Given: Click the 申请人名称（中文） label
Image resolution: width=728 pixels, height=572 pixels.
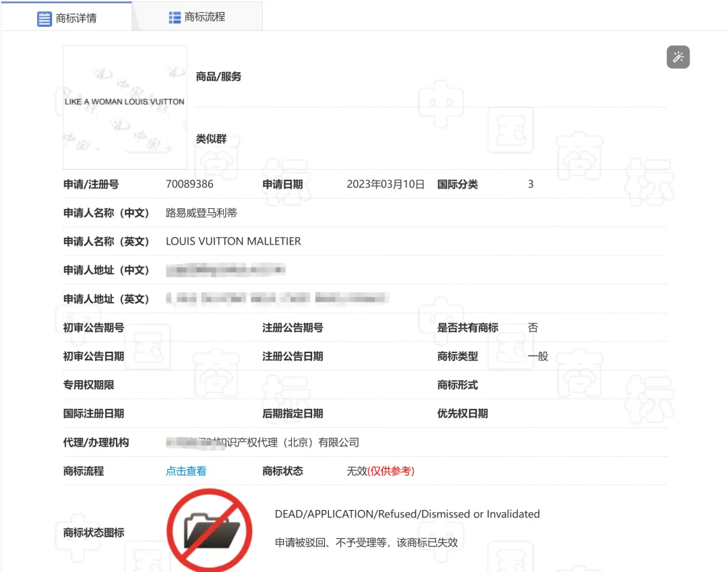Looking at the screenshot, I should coord(106,213).
